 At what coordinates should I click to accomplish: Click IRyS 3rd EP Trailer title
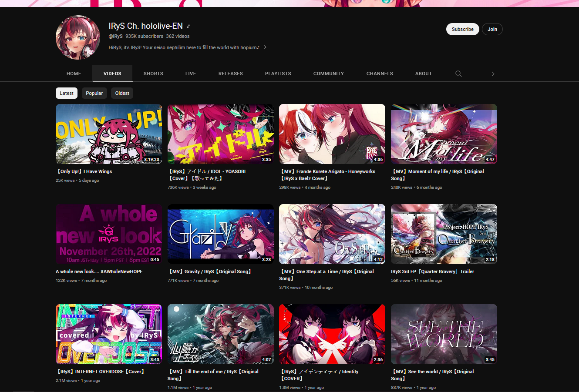(433, 271)
